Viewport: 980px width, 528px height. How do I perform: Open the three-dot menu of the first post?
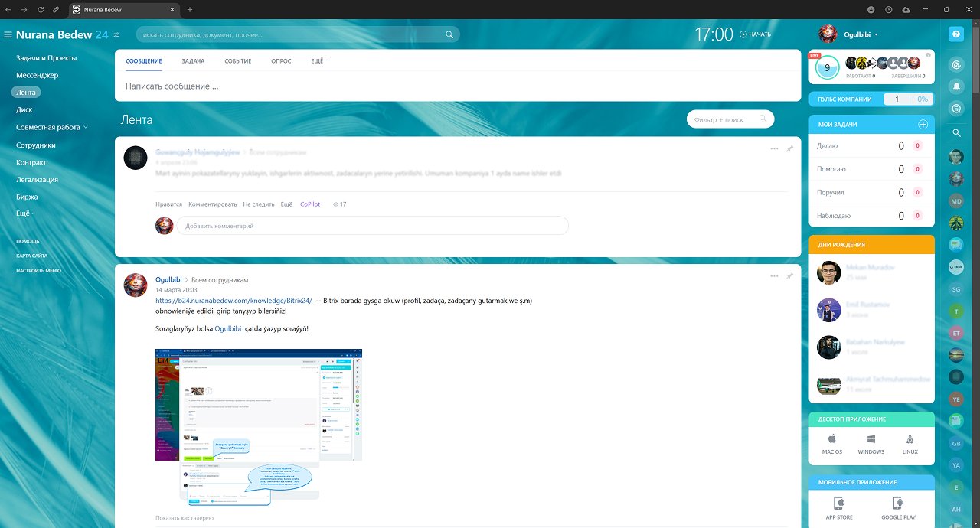coord(774,148)
